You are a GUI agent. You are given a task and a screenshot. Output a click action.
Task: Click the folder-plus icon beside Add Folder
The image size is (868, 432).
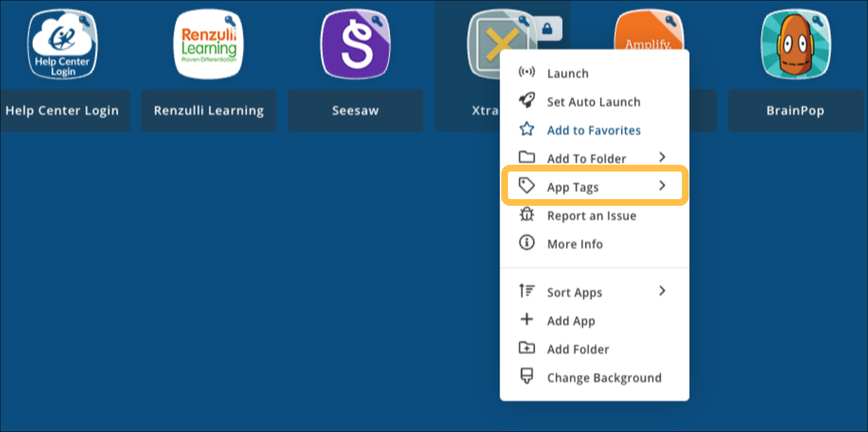(527, 348)
